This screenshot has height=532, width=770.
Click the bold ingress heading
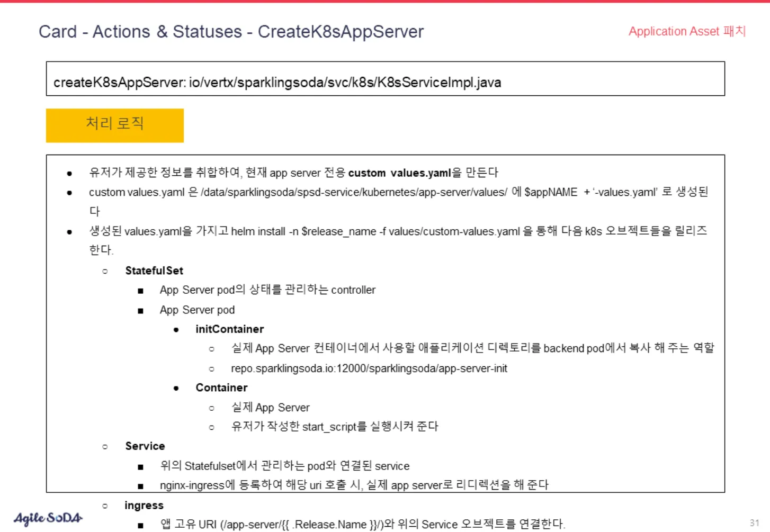[144, 506]
